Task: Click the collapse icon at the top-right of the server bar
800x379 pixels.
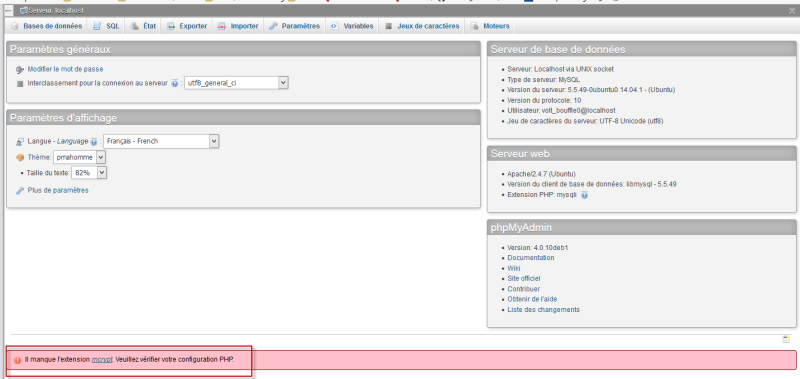Action: point(791,11)
